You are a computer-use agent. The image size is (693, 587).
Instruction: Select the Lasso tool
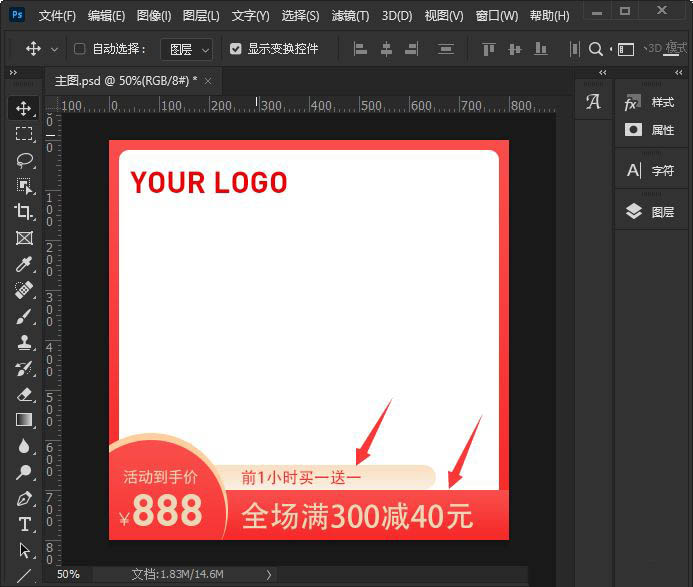point(24,160)
